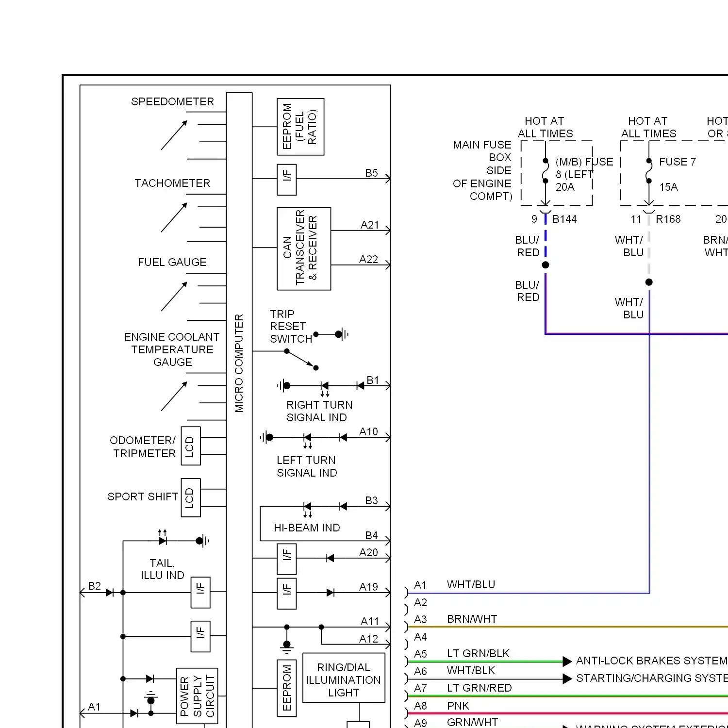
Task: Click the TACHOMETER label
Action: (x=172, y=183)
